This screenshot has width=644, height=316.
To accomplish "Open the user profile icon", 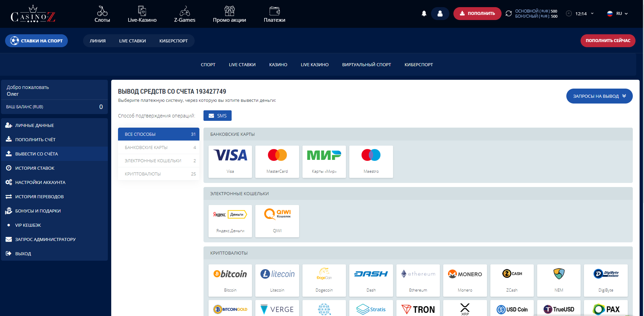I will pyautogui.click(x=440, y=14).
